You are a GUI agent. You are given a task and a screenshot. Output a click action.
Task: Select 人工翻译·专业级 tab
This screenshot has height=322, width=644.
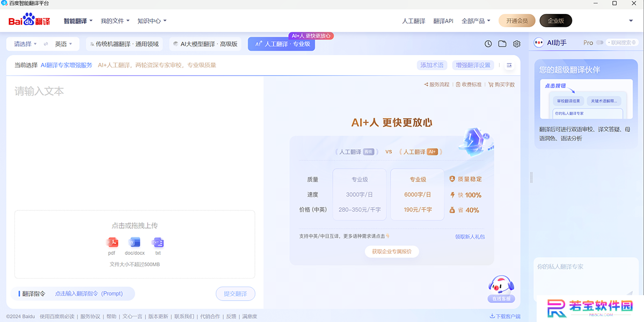pyautogui.click(x=281, y=44)
